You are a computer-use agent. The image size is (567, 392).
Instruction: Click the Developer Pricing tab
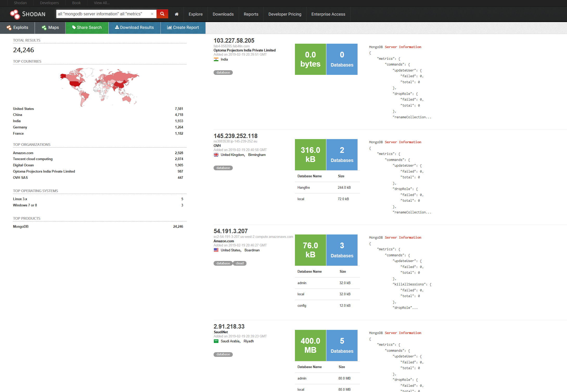click(284, 14)
